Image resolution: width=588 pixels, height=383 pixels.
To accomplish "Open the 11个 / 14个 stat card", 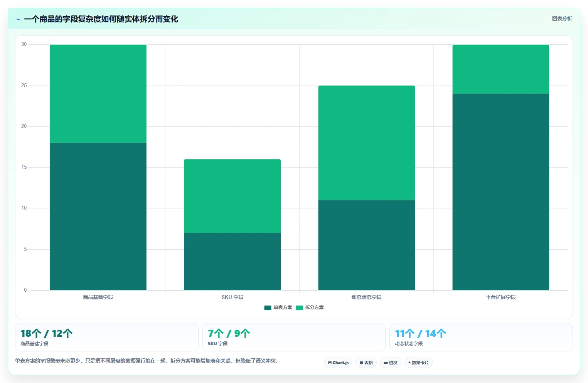I will [481, 337].
